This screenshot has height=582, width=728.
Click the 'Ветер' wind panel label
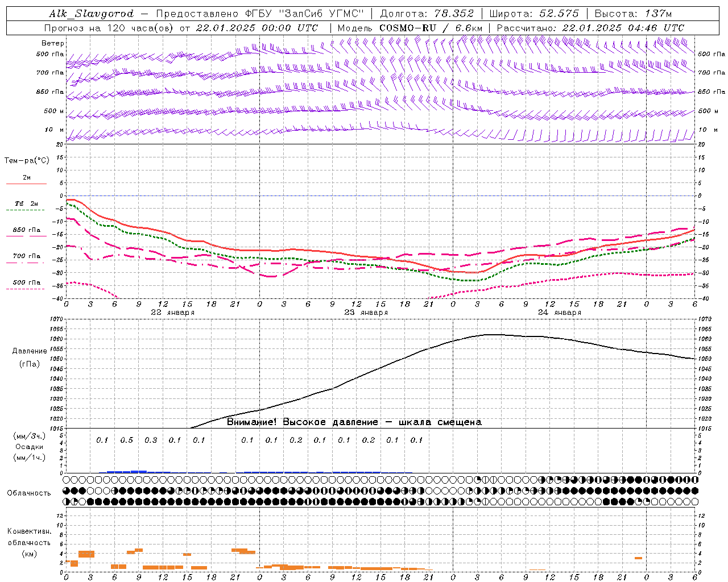tap(53, 43)
